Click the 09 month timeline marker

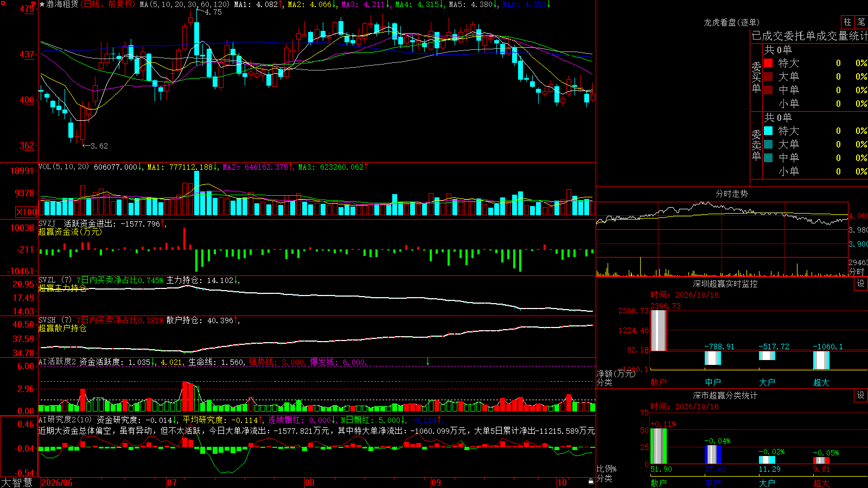436,483
